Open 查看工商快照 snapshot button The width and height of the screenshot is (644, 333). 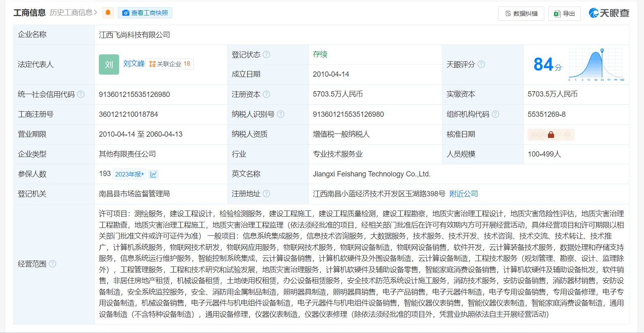point(145,13)
